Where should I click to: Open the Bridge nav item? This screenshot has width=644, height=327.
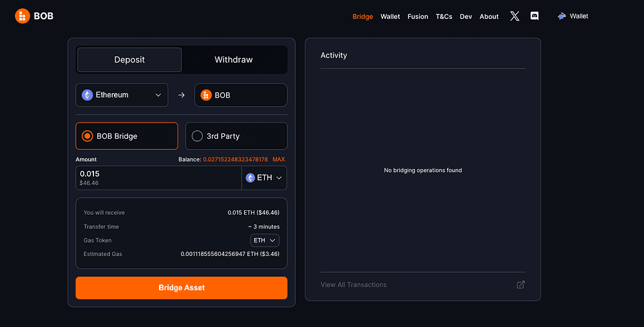pos(363,17)
